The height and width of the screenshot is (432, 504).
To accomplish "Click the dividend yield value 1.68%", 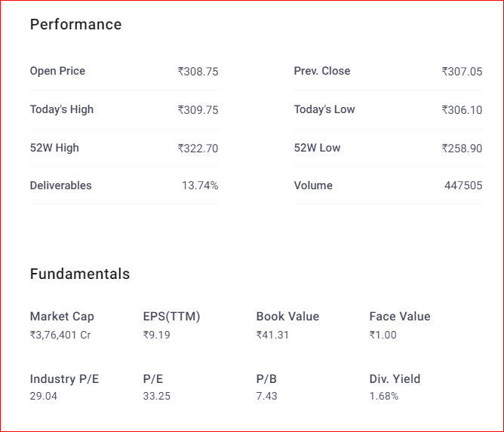I will (x=384, y=396).
